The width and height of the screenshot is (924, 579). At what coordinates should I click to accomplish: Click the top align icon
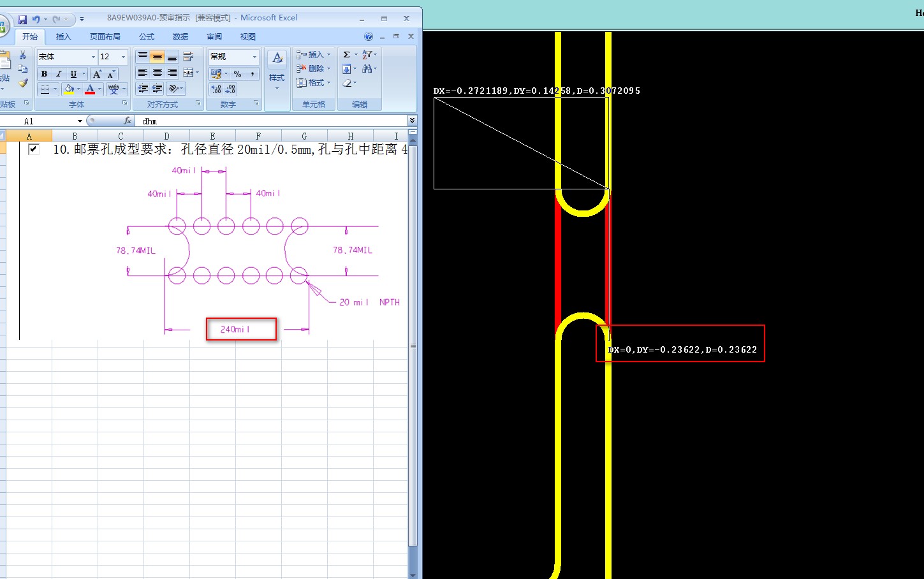[143, 57]
